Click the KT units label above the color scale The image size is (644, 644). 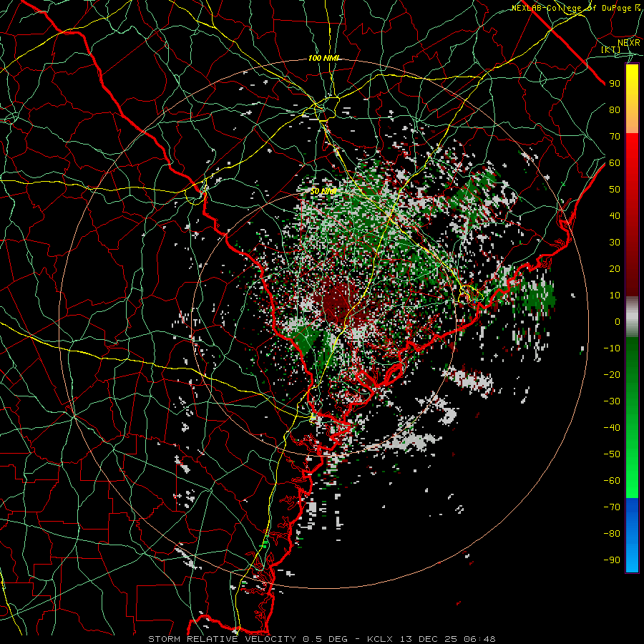pyautogui.click(x=611, y=49)
